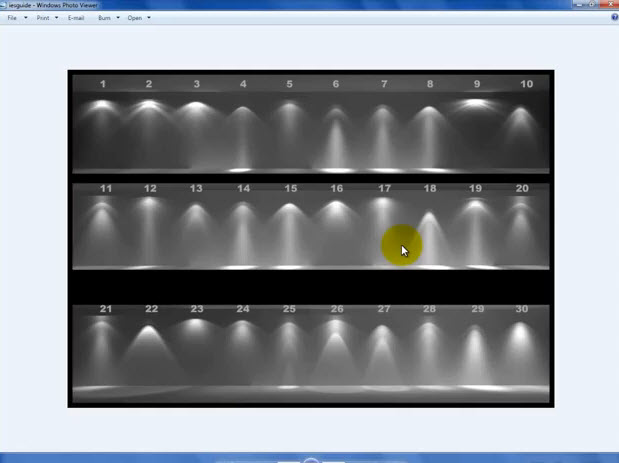Open the Open menu
This screenshot has height=463, width=619.
coord(135,18)
